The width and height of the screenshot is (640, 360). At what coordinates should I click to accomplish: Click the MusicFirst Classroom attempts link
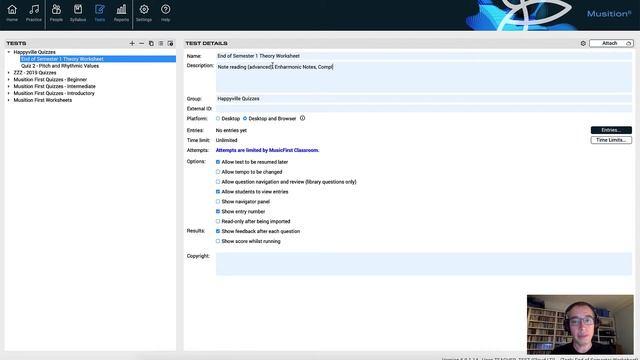pos(267,150)
